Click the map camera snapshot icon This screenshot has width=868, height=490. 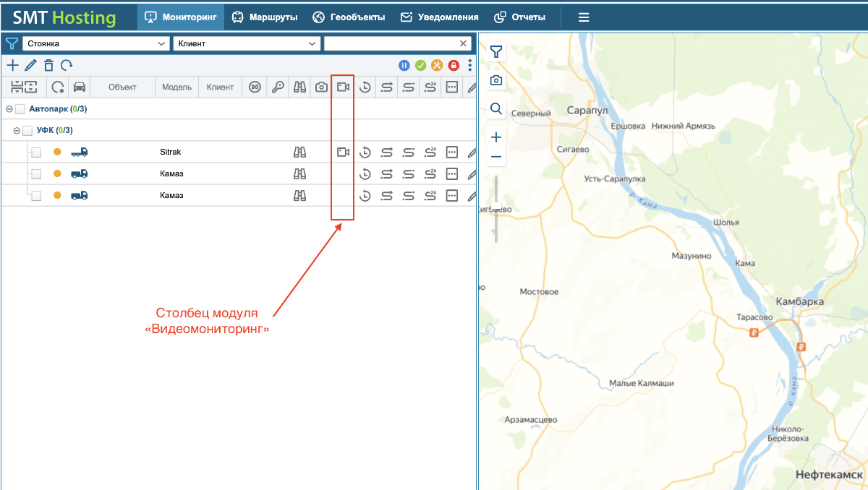[496, 80]
